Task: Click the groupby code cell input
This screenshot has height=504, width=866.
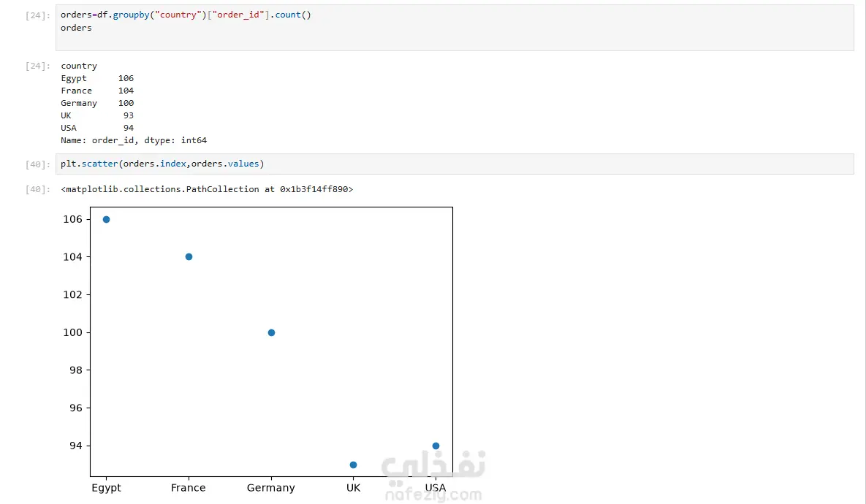Action: 455,28
